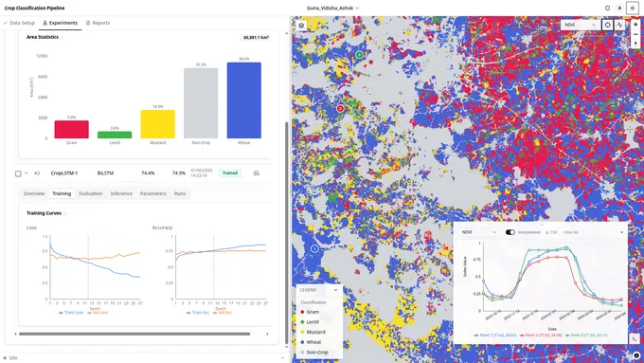Click the BiLSTM model type text
Screen dimensions: 644x363
105,173
